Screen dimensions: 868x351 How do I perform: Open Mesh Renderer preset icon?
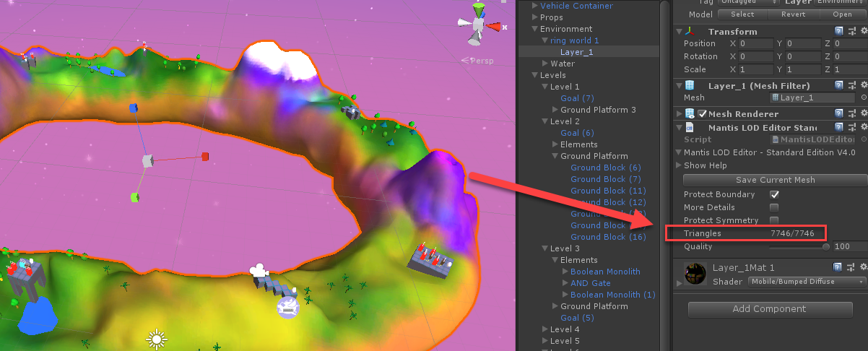(851, 113)
